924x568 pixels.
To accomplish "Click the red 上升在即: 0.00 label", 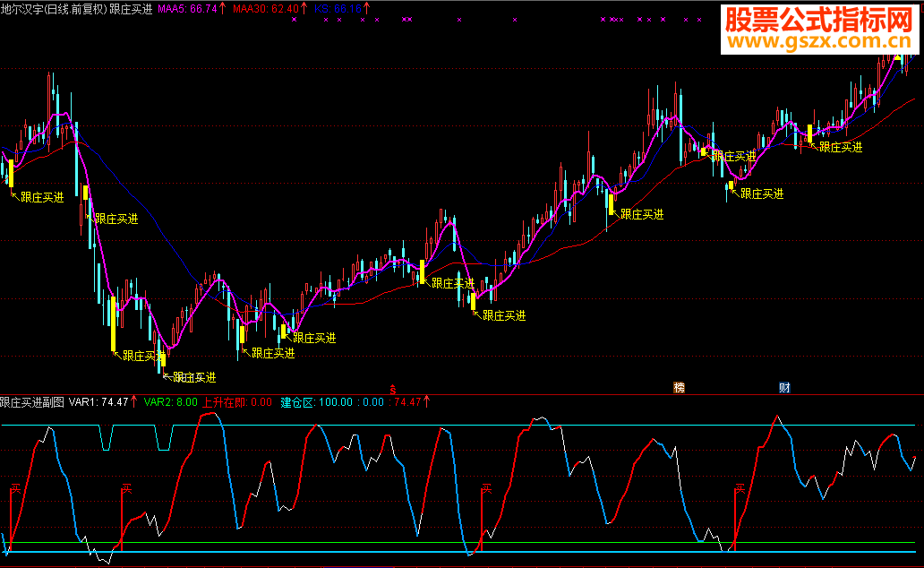I will (237, 402).
